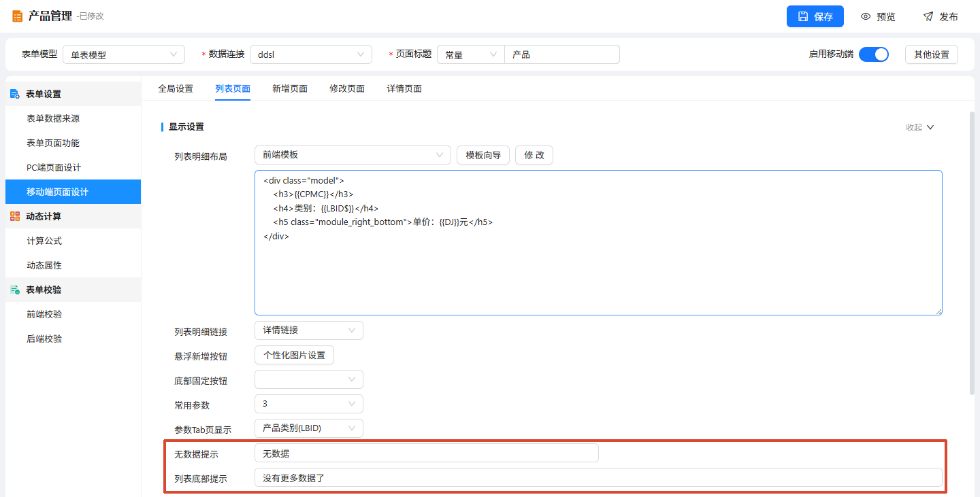Click the orange product management document icon
This screenshot has width=980, height=497.
[x=17, y=16]
